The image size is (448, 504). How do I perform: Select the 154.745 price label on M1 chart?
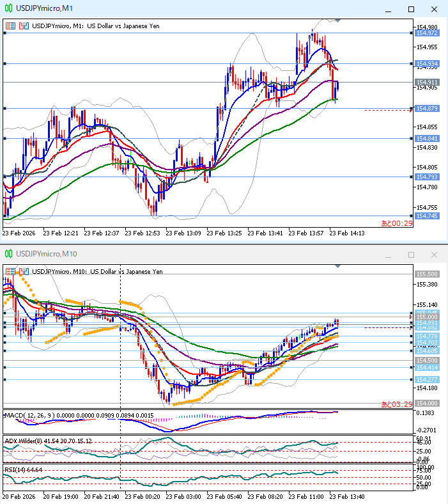(x=427, y=216)
